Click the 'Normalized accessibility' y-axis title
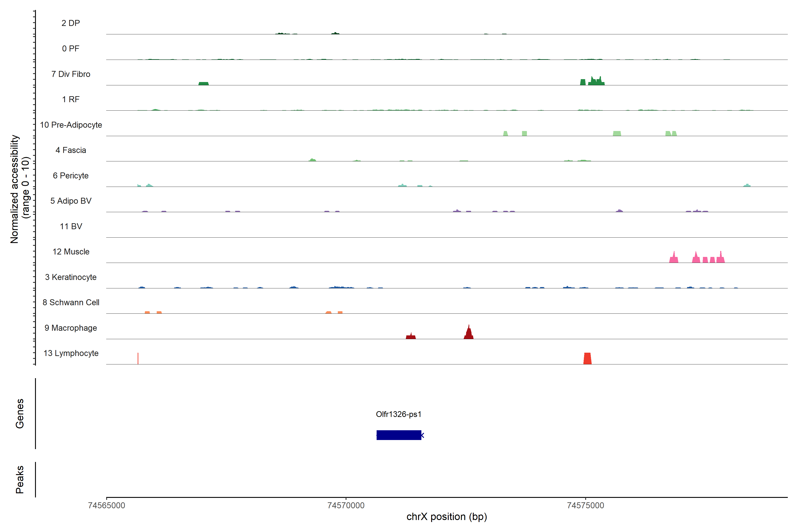Screen dimensions: 798x532 point(15,189)
